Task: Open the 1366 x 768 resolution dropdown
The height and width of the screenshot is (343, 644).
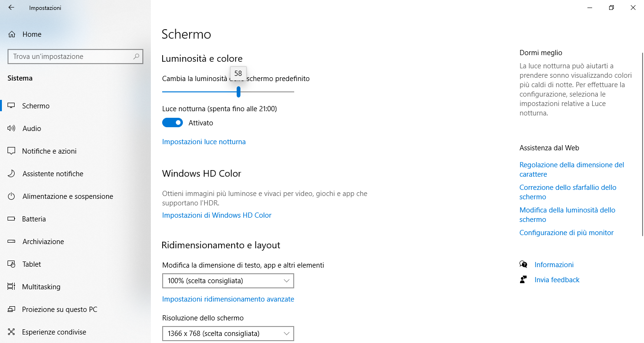Action: (228, 334)
